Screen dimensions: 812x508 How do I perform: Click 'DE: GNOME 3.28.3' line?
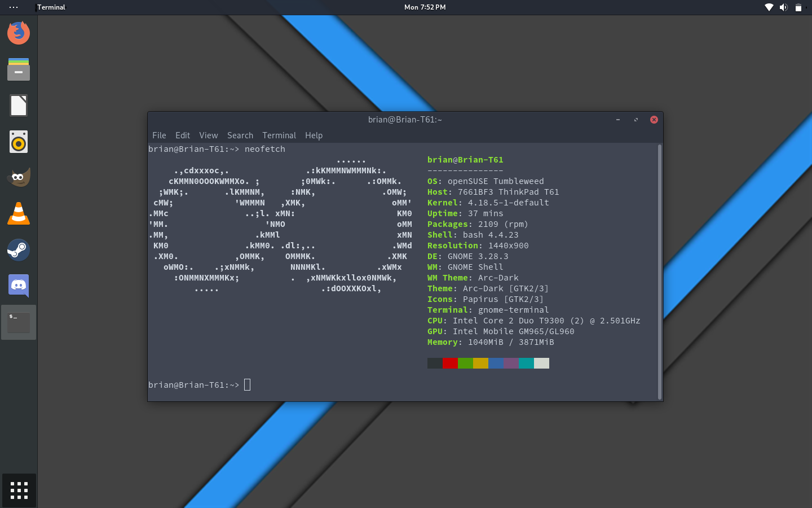468,256
